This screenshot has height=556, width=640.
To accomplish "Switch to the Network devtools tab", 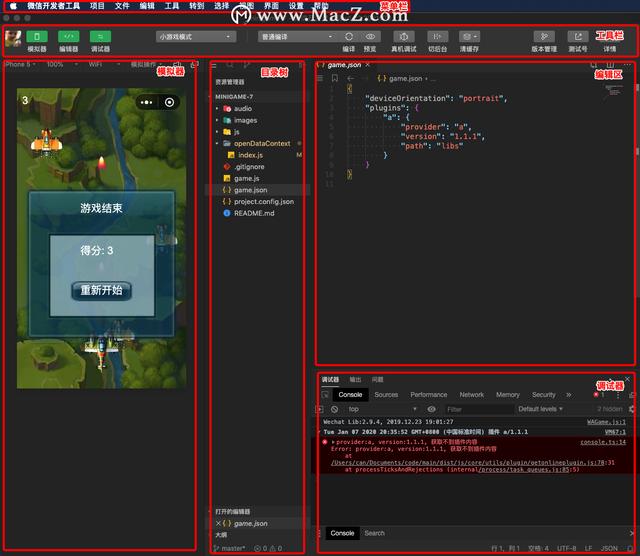I will pyautogui.click(x=471, y=395).
